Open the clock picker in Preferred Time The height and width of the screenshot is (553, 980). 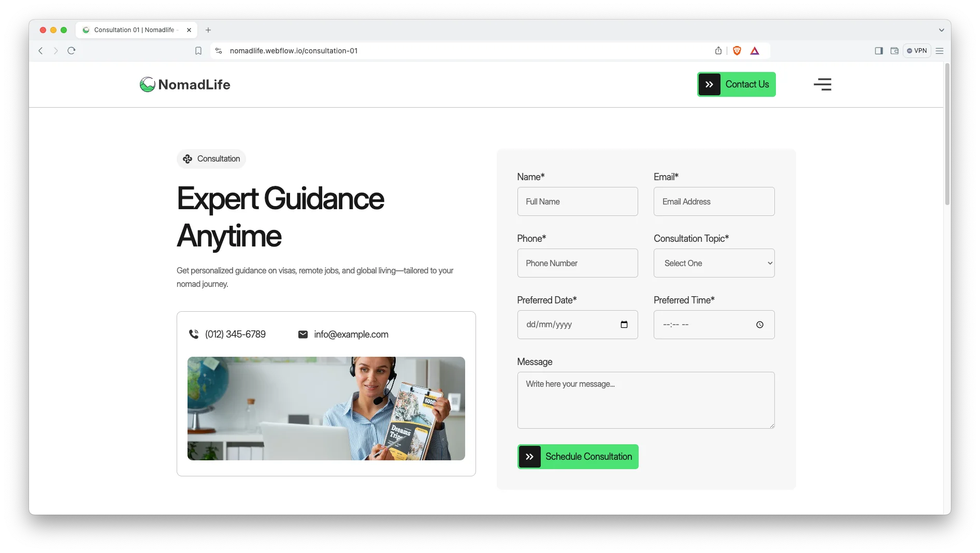(759, 325)
